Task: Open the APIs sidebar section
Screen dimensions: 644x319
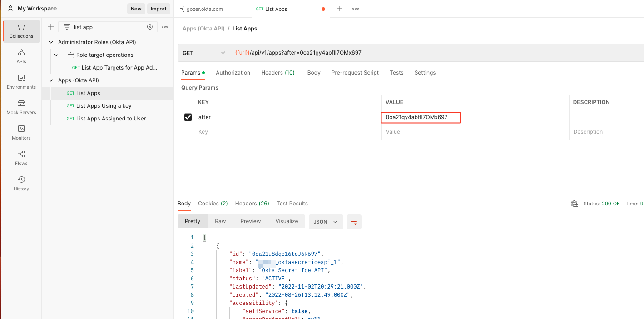Action: 21,56
